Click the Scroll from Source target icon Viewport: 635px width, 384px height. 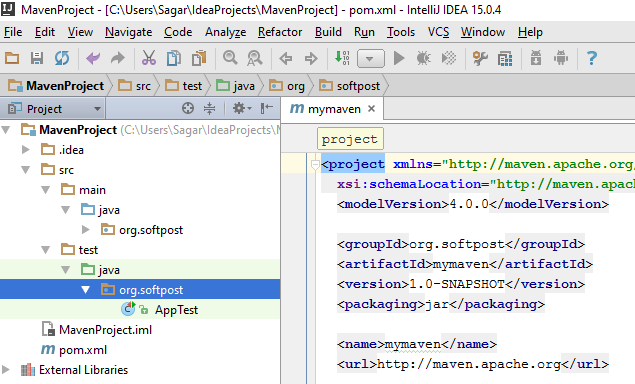point(188,108)
